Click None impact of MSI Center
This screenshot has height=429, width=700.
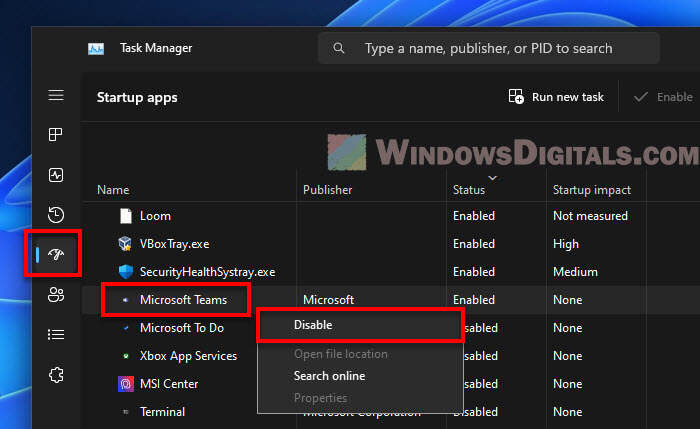[567, 384]
